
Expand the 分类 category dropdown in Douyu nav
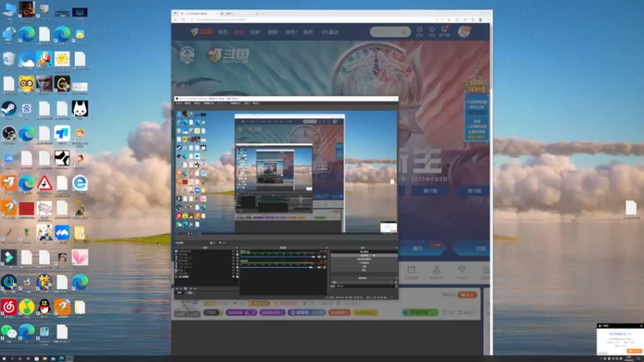click(255, 32)
